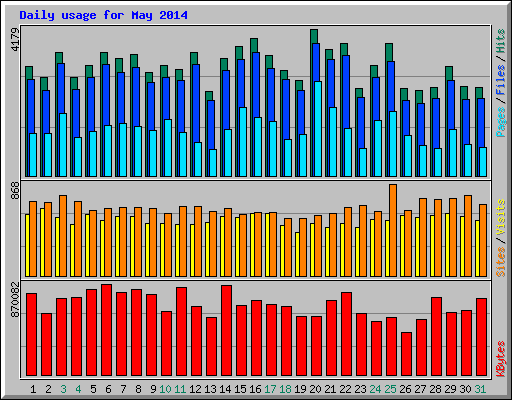The image size is (512, 400).
Task: Click day label 9 on the x-axis
Action: pos(153,389)
